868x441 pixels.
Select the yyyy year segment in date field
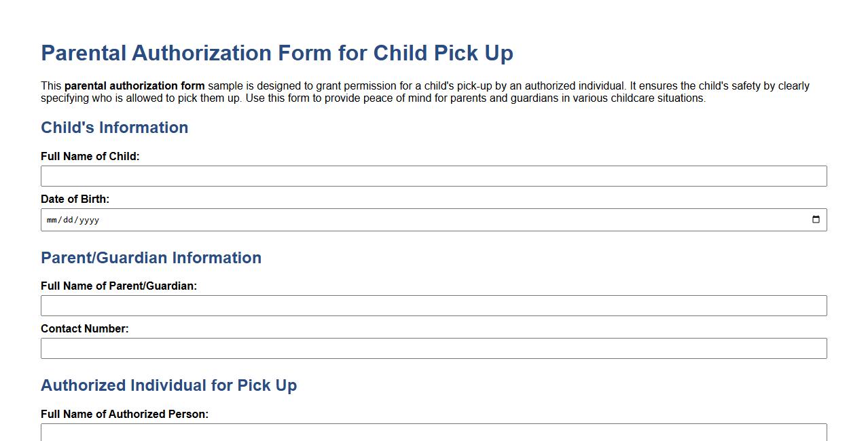pyautogui.click(x=90, y=219)
